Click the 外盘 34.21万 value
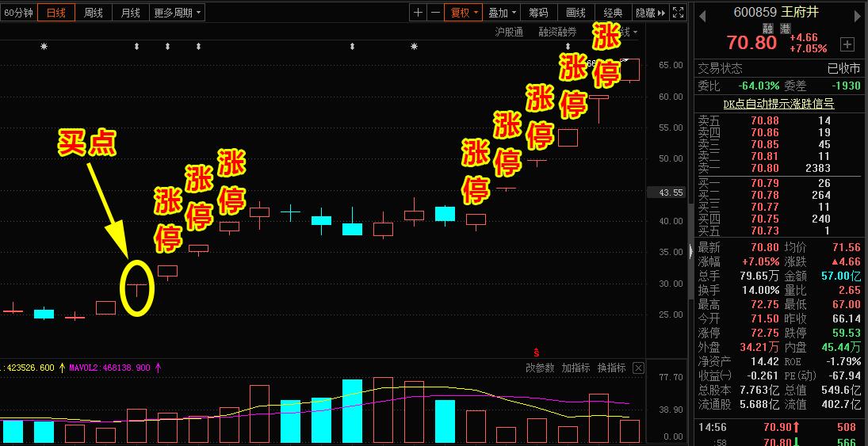This screenshot has width=868, height=446. (x=759, y=348)
